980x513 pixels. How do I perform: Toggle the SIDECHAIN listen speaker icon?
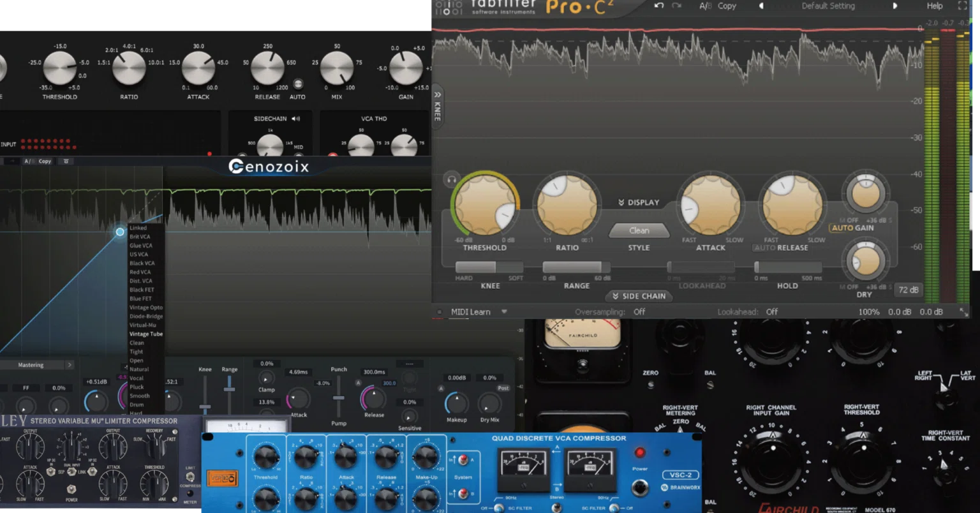(x=295, y=119)
